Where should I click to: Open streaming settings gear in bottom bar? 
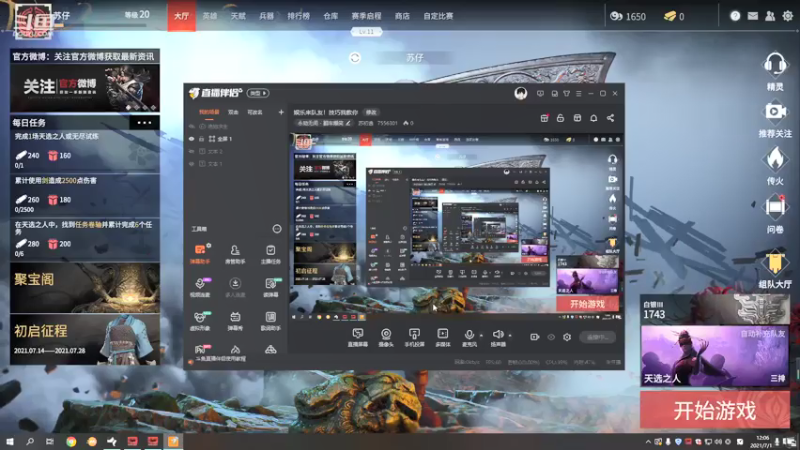[x=567, y=337]
